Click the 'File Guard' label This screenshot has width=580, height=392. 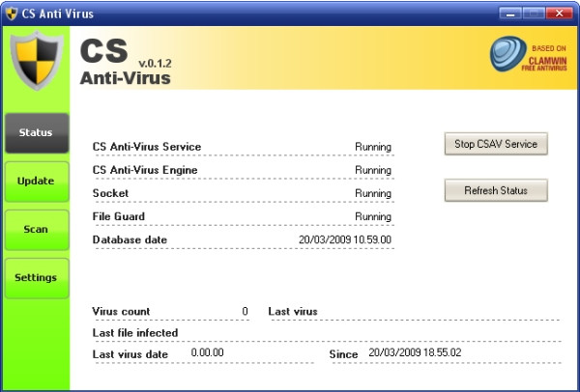[x=118, y=216]
